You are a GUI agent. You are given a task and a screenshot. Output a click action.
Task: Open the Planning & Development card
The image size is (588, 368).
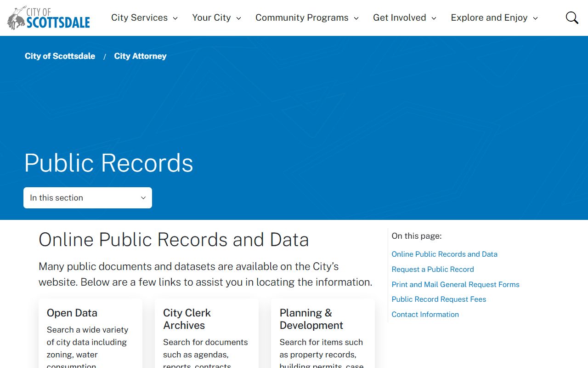click(323, 333)
